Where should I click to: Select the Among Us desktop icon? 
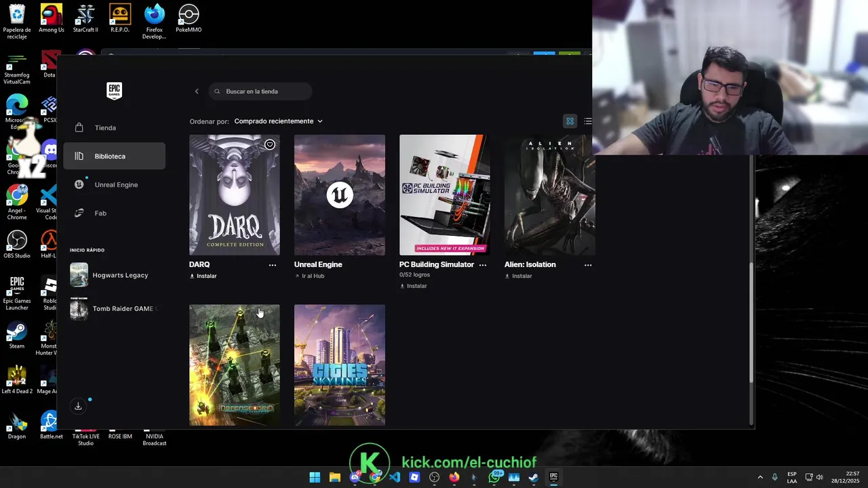click(x=52, y=18)
